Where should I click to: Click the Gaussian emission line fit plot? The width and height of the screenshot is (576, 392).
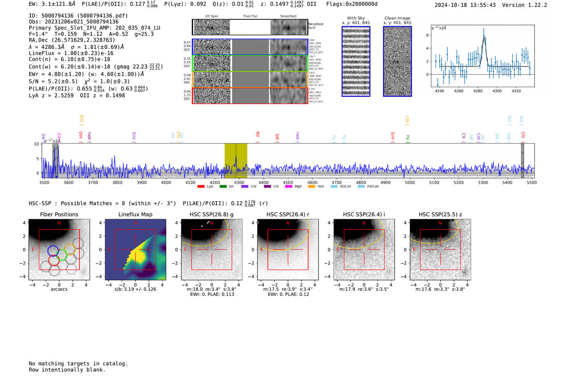point(483,56)
